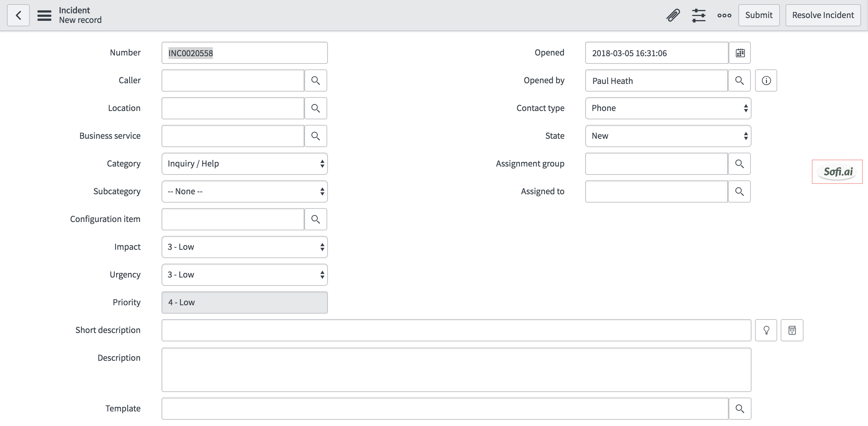
Task: Click the Sofi.ai widget
Action: tap(837, 172)
